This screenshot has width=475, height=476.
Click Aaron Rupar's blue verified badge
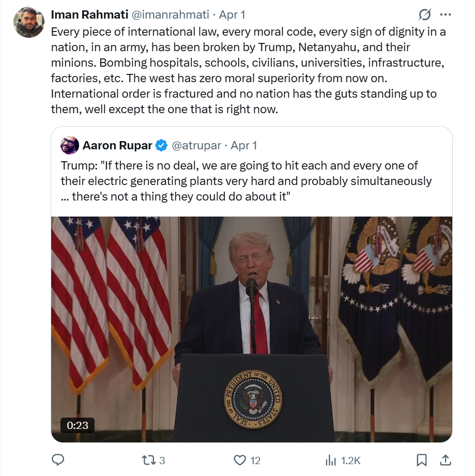pyautogui.click(x=161, y=145)
